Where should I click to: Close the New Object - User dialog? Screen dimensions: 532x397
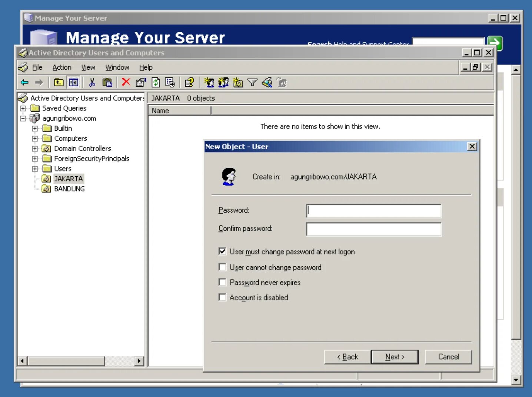coord(472,146)
